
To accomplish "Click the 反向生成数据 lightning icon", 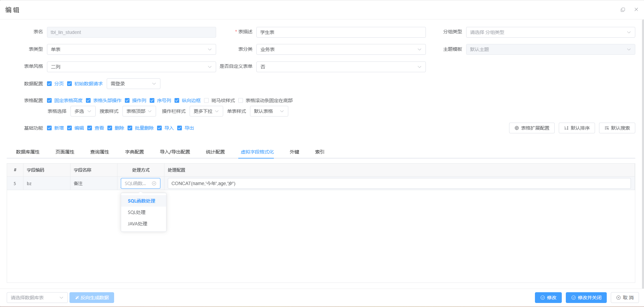I will pos(77,298).
